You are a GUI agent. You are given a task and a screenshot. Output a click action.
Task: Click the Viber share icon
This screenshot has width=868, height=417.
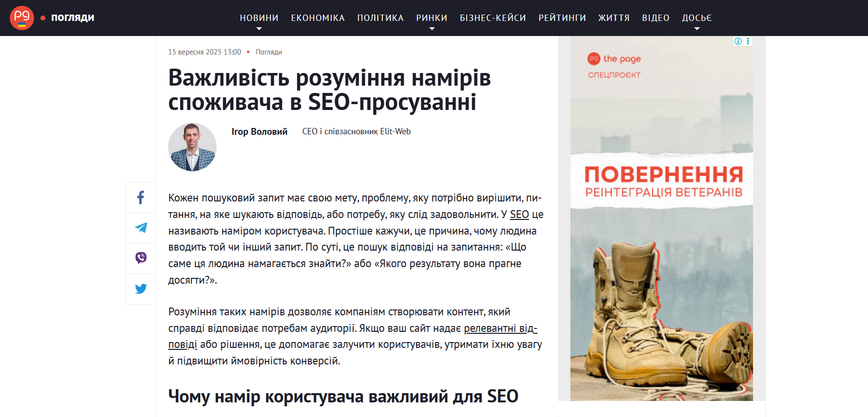point(141,258)
